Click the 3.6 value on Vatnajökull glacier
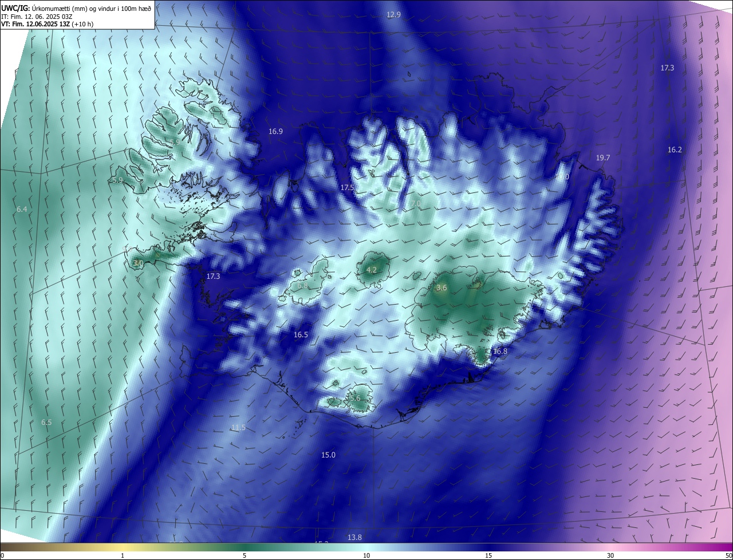This screenshot has width=733, height=560. point(442,288)
